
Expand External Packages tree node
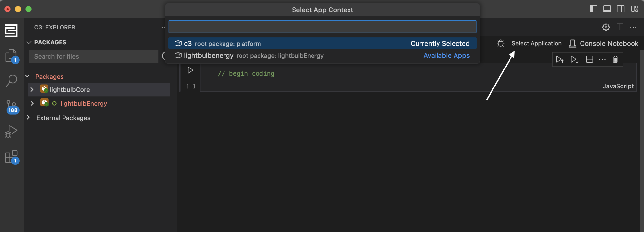pyautogui.click(x=28, y=118)
